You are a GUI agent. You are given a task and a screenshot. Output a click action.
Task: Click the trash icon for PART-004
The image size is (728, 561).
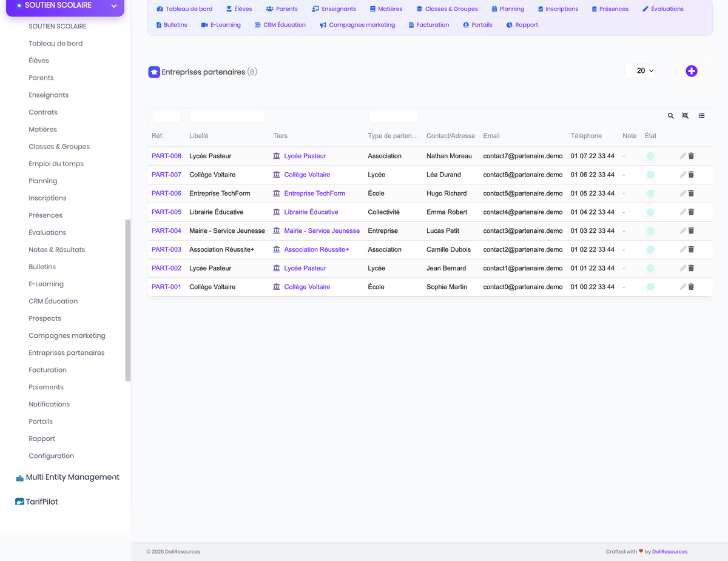click(691, 231)
